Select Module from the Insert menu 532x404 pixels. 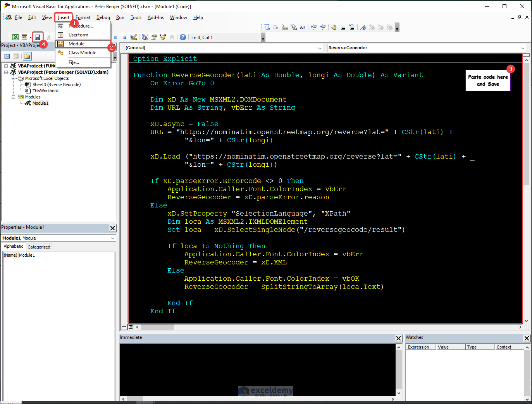click(76, 44)
